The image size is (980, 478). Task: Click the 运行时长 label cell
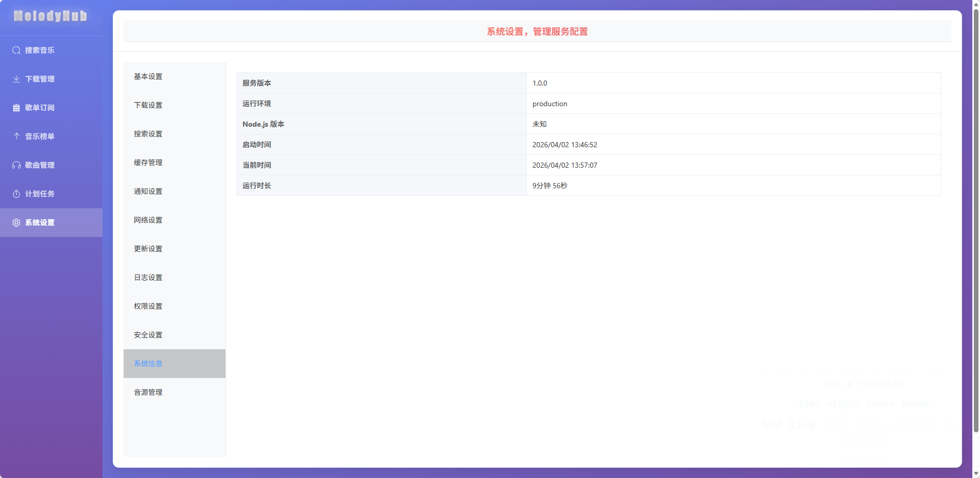pyautogui.click(x=381, y=186)
